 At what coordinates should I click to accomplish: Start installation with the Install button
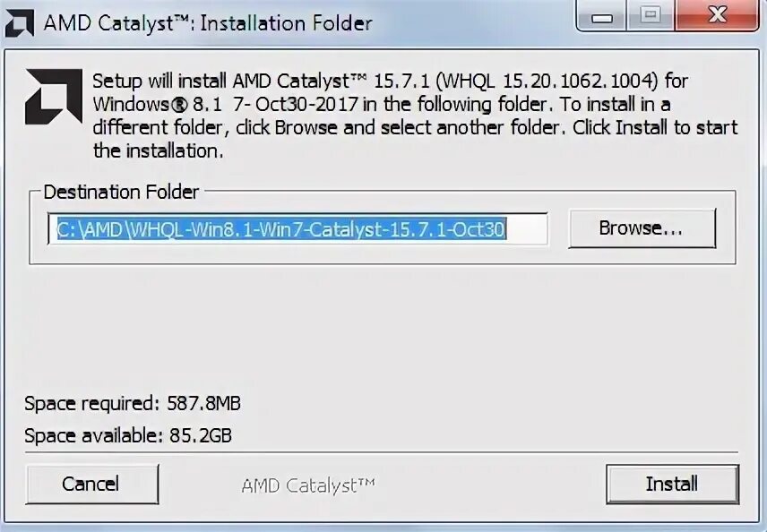(672, 484)
